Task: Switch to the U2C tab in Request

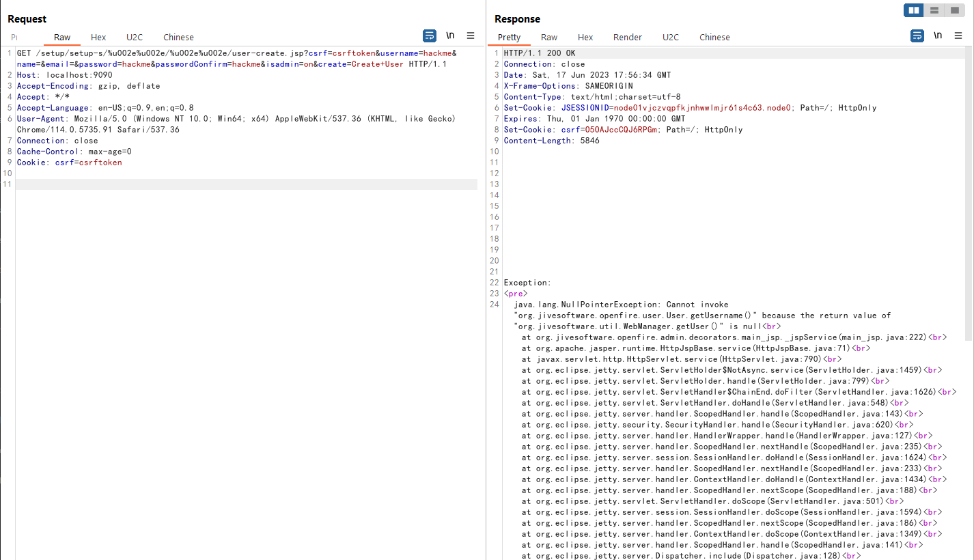Action: [x=135, y=38]
